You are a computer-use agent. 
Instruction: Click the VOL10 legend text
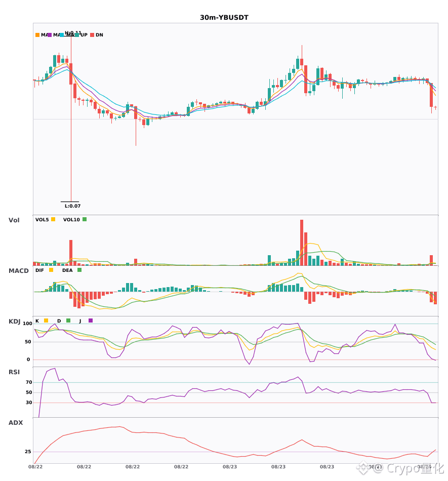click(71, 220)
